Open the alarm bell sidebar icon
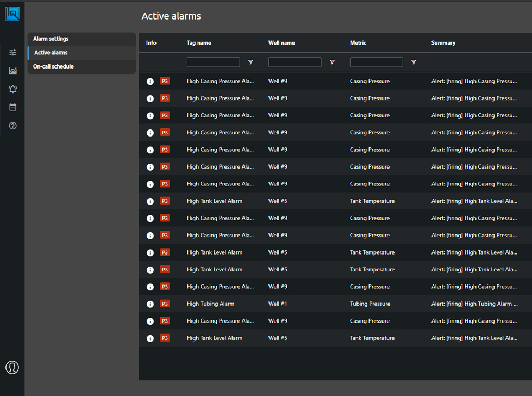The height and width of the screenshot is (396, 532). tap(13, 89)
